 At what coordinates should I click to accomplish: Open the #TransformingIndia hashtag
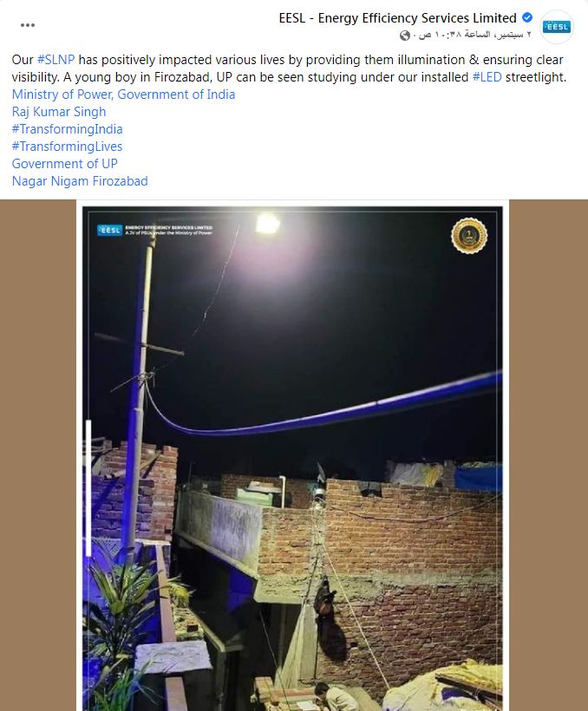67,129
